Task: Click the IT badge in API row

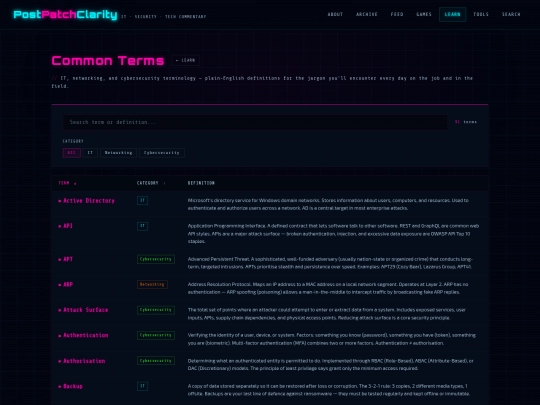Action: click(x=143, y=226)
